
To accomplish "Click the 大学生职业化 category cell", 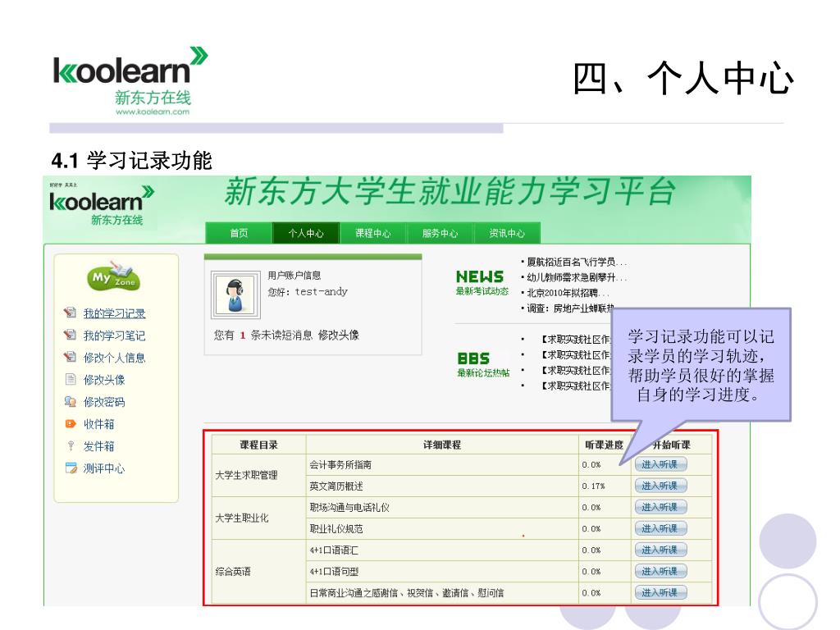I will pos(258,518).
